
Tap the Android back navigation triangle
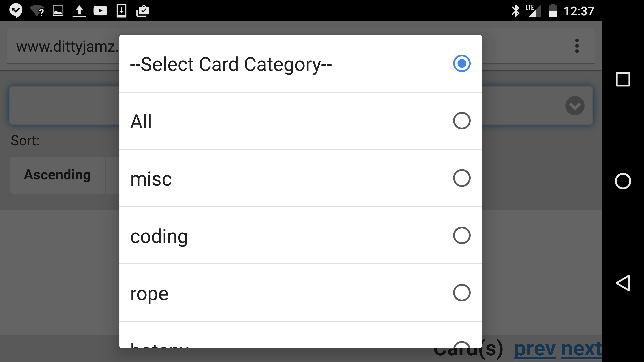pyautogui.click(x=623, y=283)
